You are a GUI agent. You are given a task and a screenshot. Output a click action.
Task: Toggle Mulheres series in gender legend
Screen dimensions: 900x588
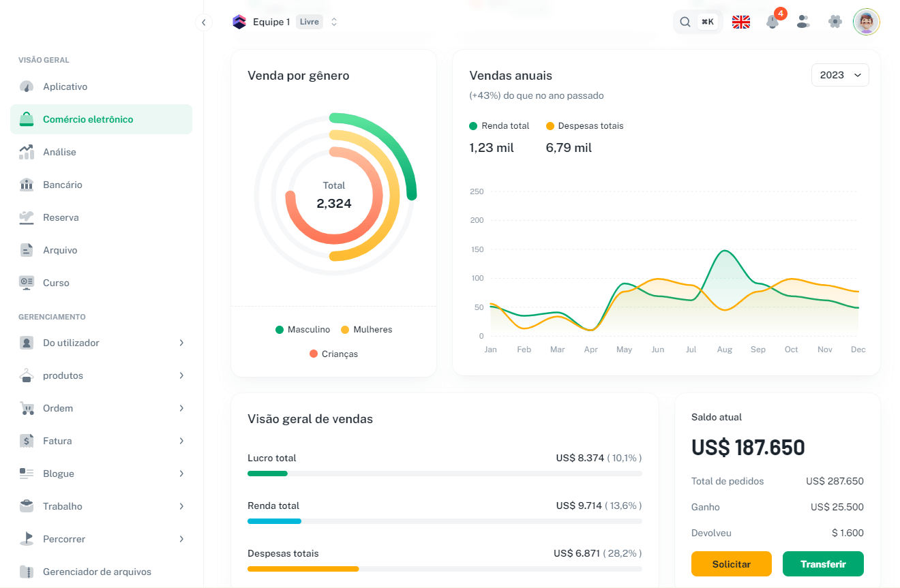coord(366,330)
